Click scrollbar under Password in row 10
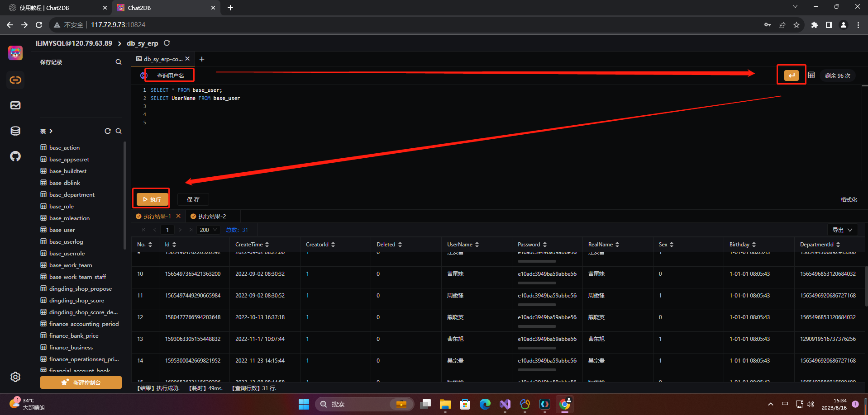Screen dimensions: 868x415 537,283
